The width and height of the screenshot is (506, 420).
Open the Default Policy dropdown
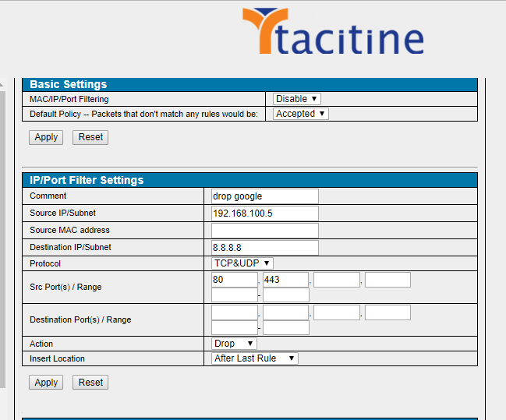pyautogui.click(x=301, y=114)
